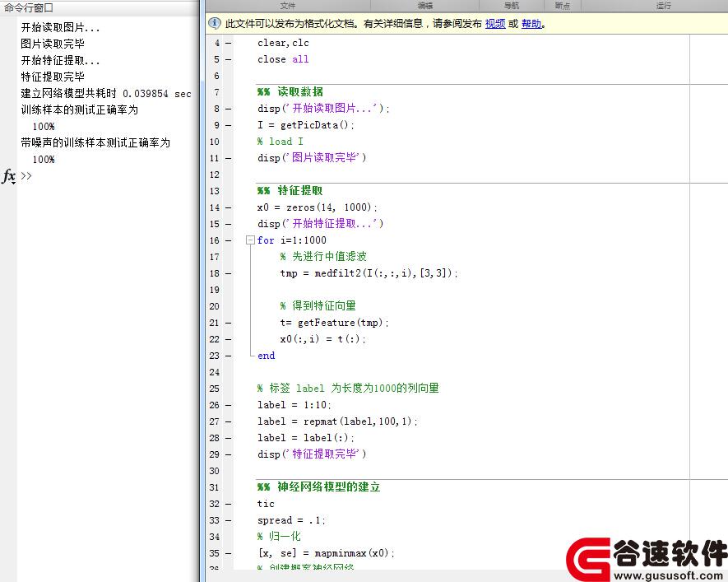
Task: Set breakpoint at line 15 dash
Action: point(228,225)
